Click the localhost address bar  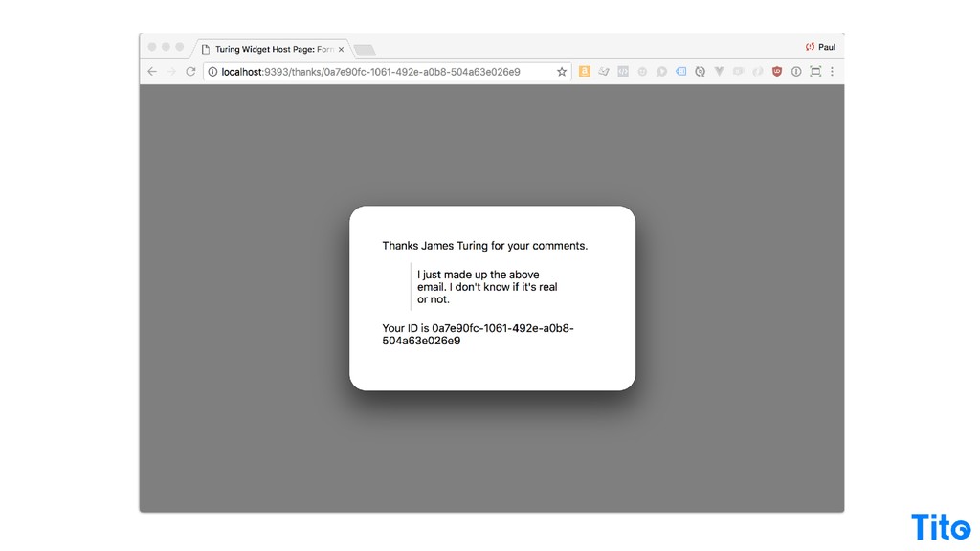pos(388,72)
